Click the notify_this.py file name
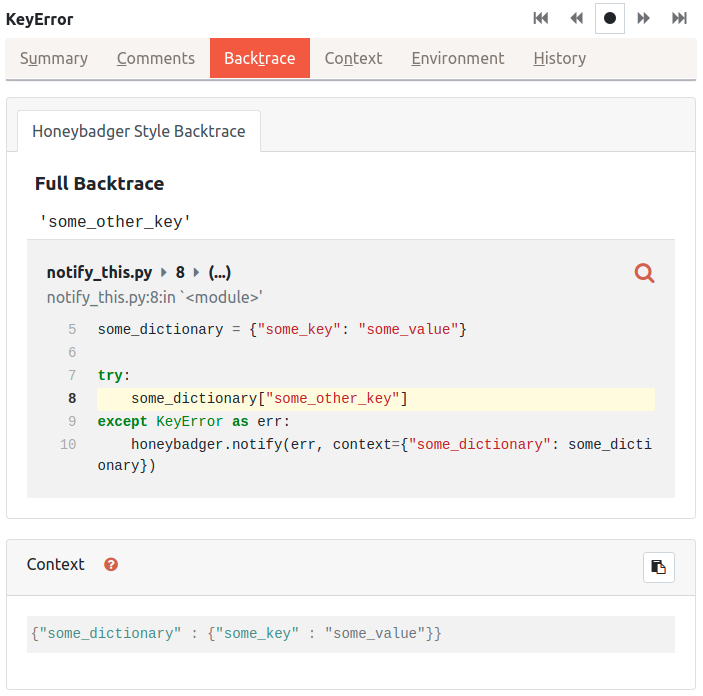This screenshot has height=696, width=703. [100, 272]
